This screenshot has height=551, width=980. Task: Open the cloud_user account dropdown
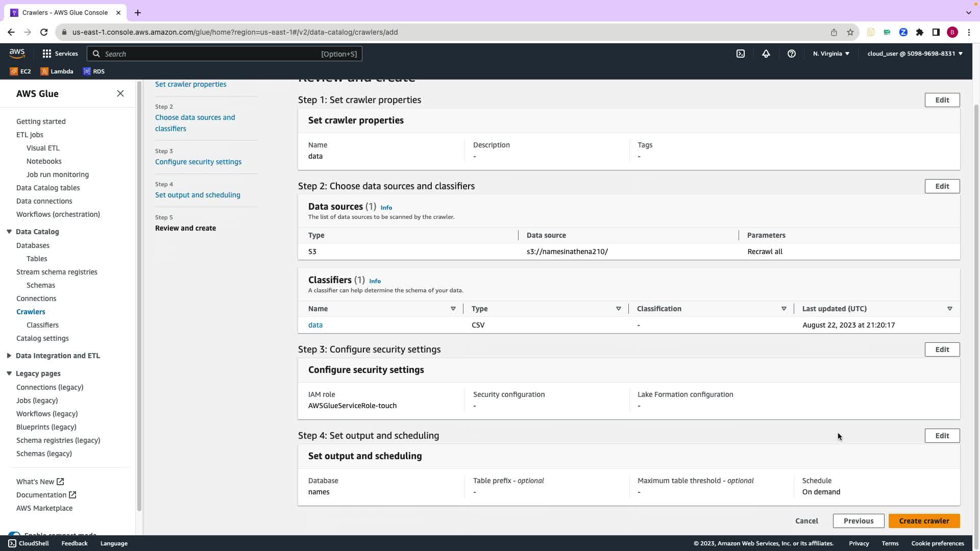click(x=915, y=54)
